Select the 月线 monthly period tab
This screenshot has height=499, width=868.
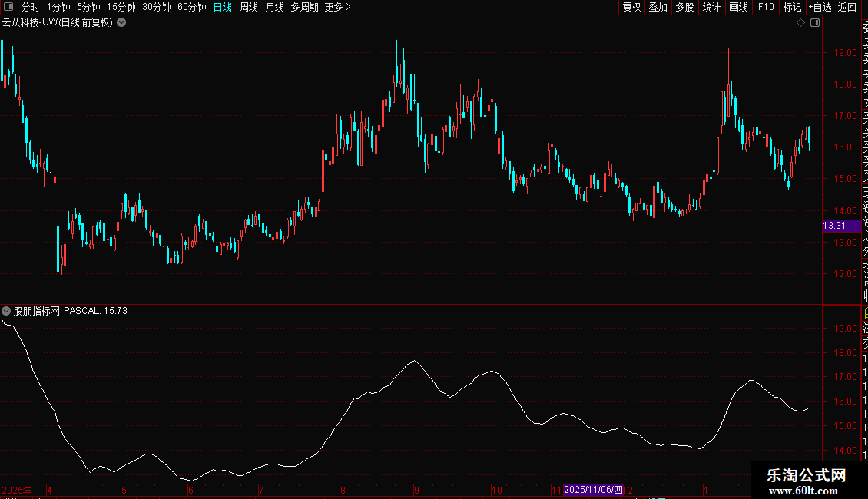click(274, 7)
